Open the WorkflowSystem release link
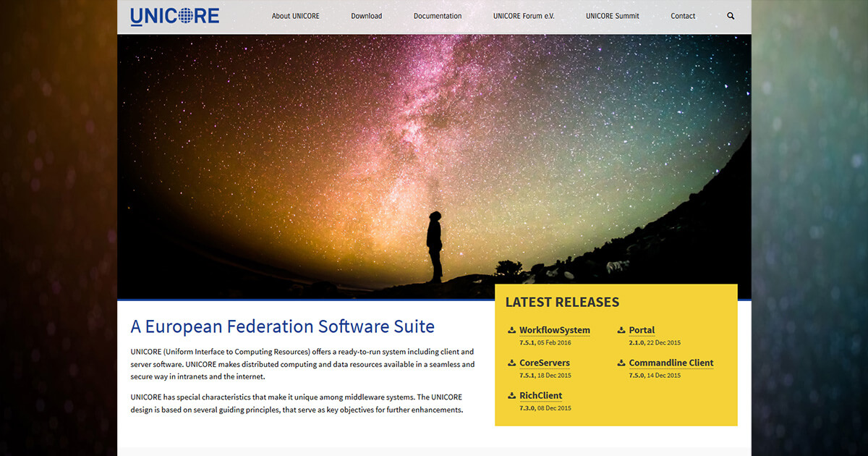The width and height of the screenshot is (868, 456). point(554,330)
